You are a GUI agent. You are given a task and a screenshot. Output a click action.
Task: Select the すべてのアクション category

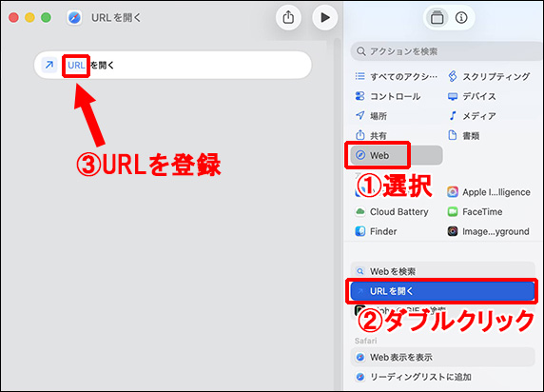[397, 76]
